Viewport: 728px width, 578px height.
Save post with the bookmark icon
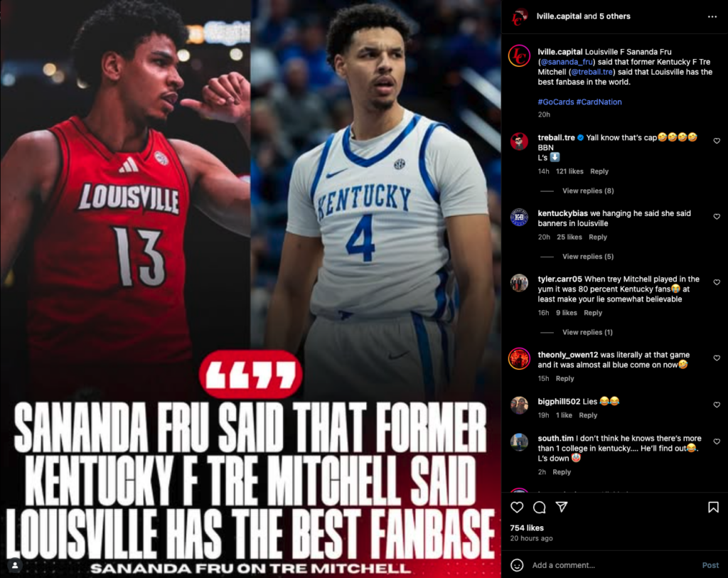click(713, 507)
